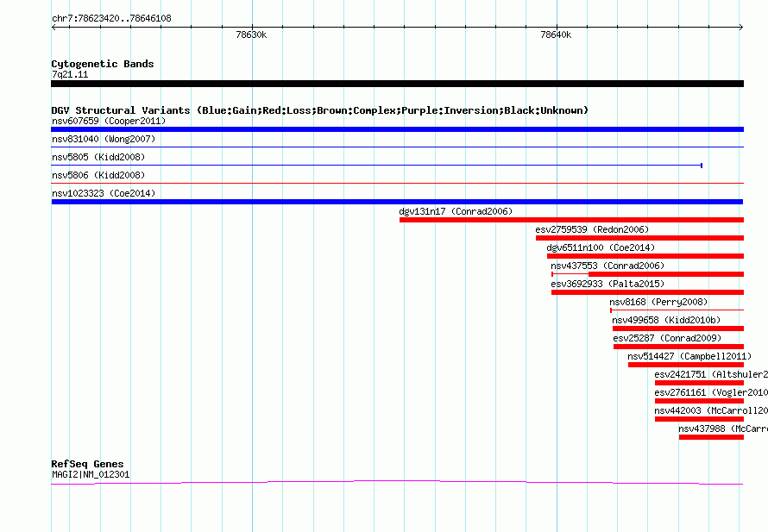The width and height of the screenshot is (768, 532).
Task: Open the esv25287 (Conrad2009) variant label
Action: coord(667,338)
